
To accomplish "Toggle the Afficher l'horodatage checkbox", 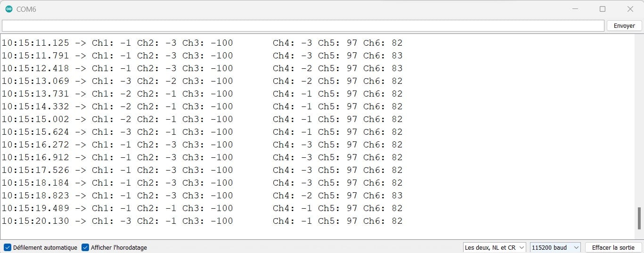I will 85,247.
